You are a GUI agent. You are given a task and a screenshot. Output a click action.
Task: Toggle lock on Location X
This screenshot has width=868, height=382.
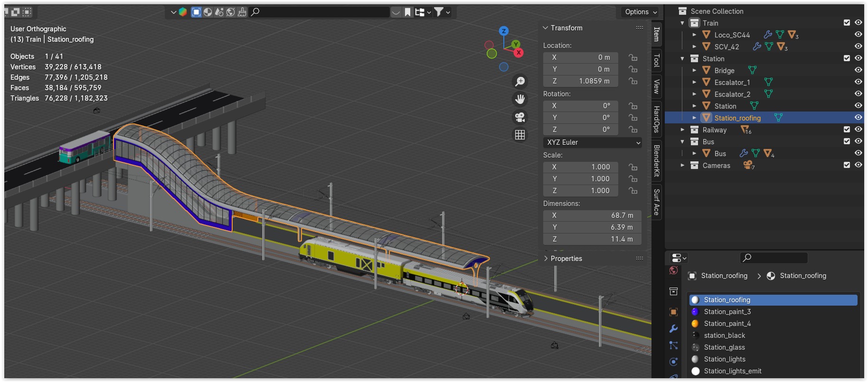pos(633,57)
